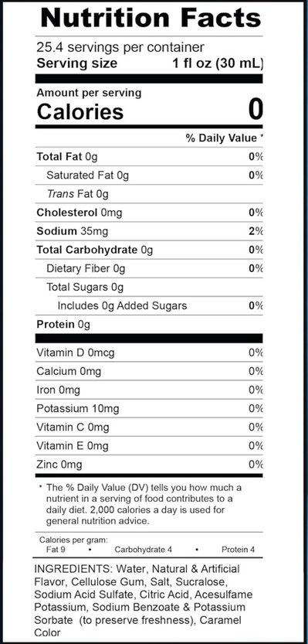This screenshot has height=644, width=308.
Task: Select the Total Carbohydrate 0g row
Action: [x=149, y=250]
